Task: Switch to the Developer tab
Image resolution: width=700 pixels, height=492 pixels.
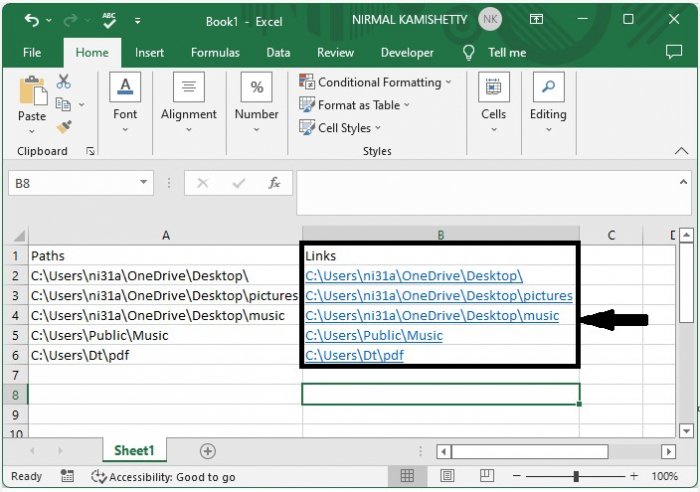Action: 407,53
